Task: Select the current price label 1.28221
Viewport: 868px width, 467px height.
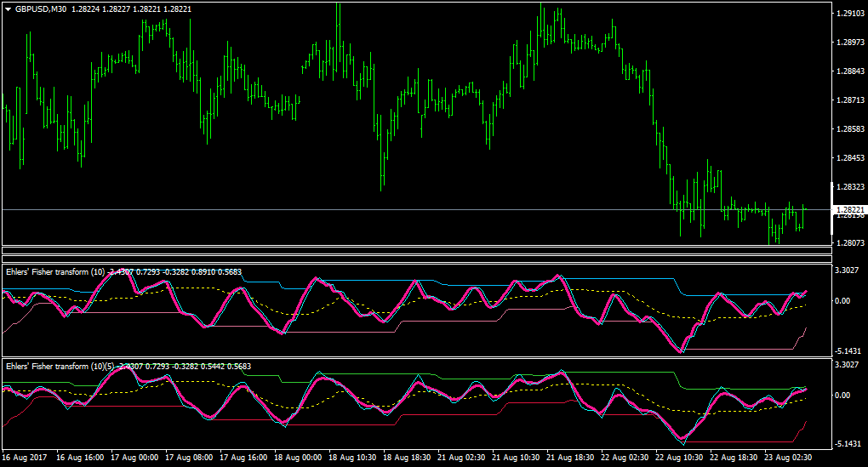Action: click(x=850, y=210)
